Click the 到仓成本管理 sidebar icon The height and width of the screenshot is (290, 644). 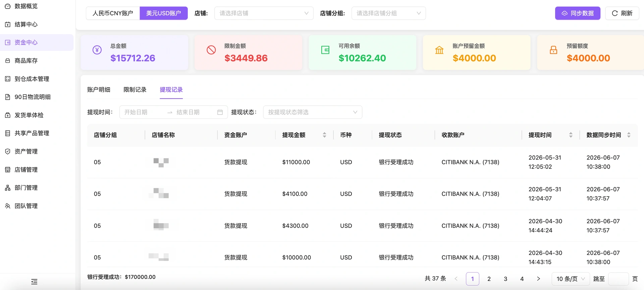pos(8,79)
